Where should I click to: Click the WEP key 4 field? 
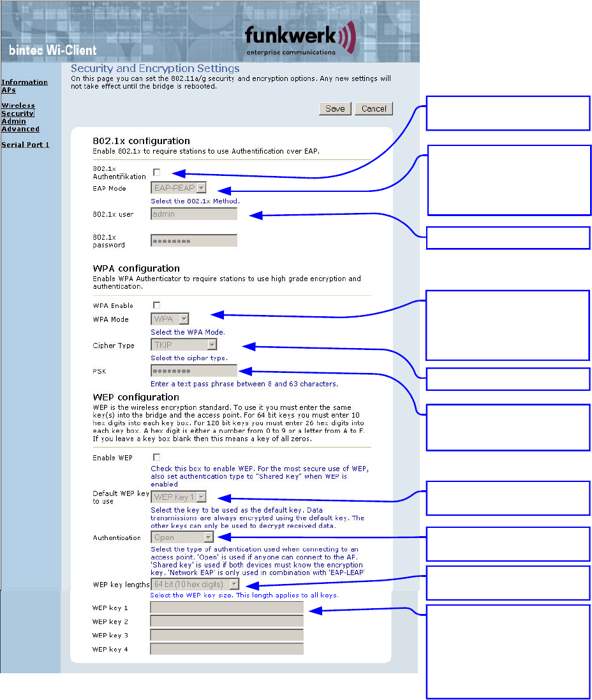point(227,649)
